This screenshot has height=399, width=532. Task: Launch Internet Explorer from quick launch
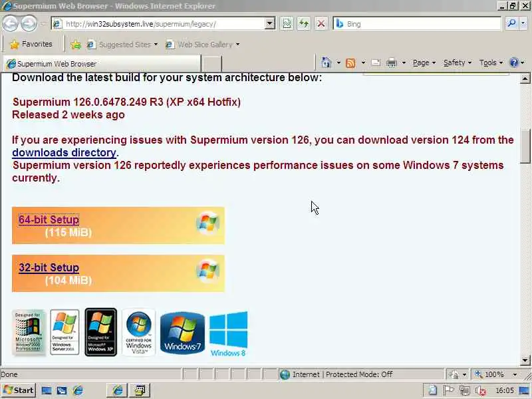[x=78, y=390]
